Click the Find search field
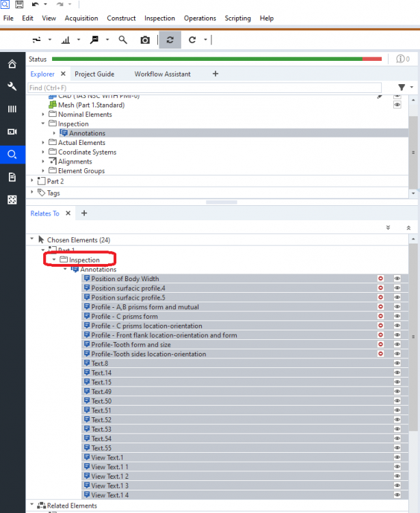Screen dimensions: 420x513 (x=204, y=88)
